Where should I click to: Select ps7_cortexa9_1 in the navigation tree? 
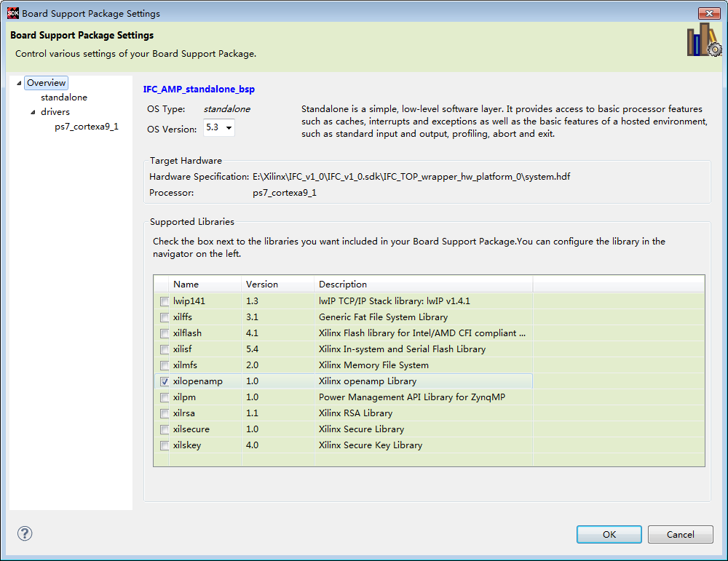[x=87, y=126]
